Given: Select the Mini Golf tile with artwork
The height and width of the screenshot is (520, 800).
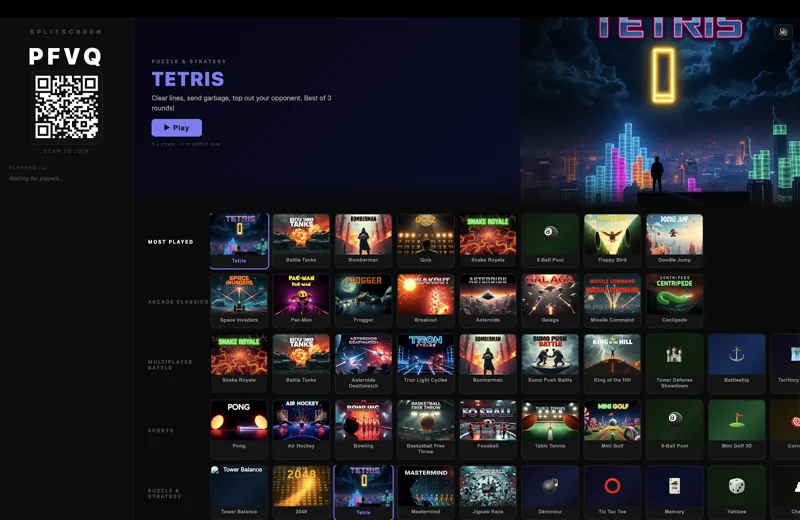Looking at the screenshot, I should click(612, 429).
